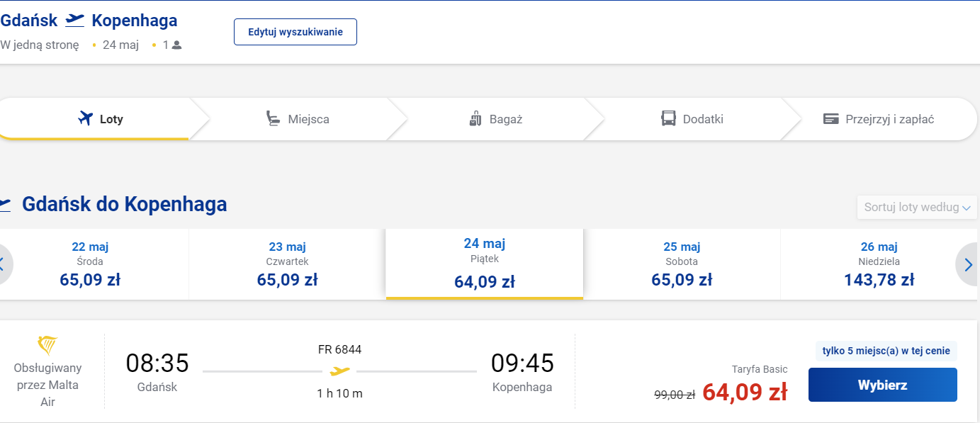980x423 pixels.
Task: Click the Ryanair harp logo
Action: point(47,346)
